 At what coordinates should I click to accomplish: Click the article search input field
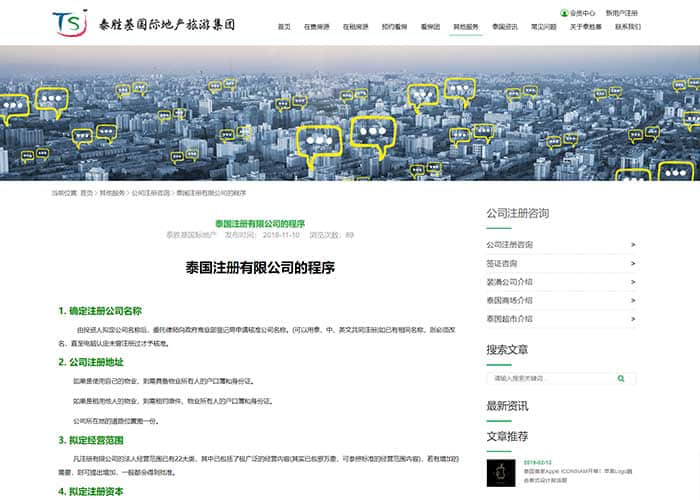pyautogui.click(x=550, y=379)
